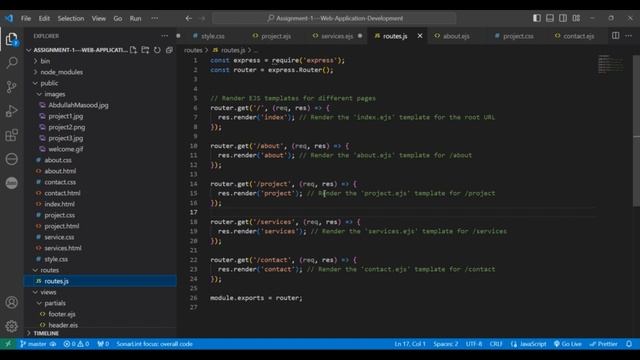
Task: Open the Go menu
Action: pos(118,18)
